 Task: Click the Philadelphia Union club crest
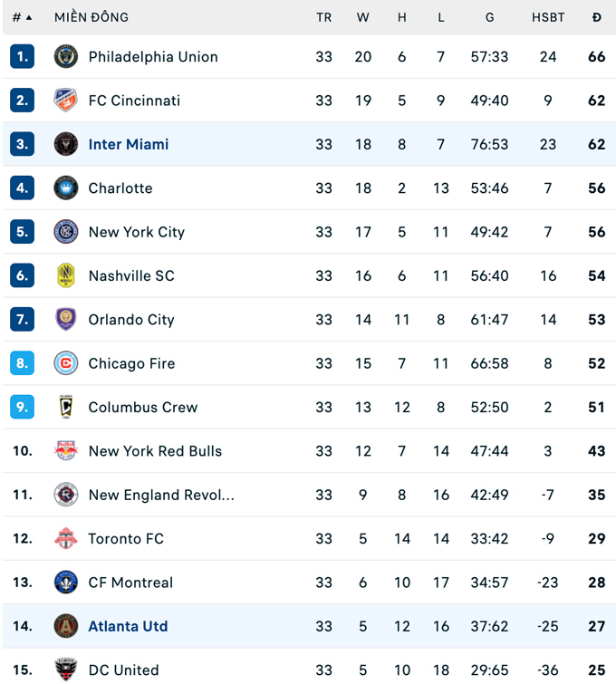(x=66, y=56)
